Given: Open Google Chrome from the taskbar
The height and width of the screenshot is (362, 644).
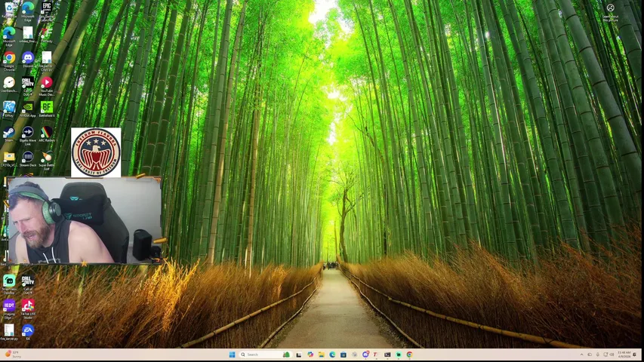Looking at the screenshot, I should (409, 354).
